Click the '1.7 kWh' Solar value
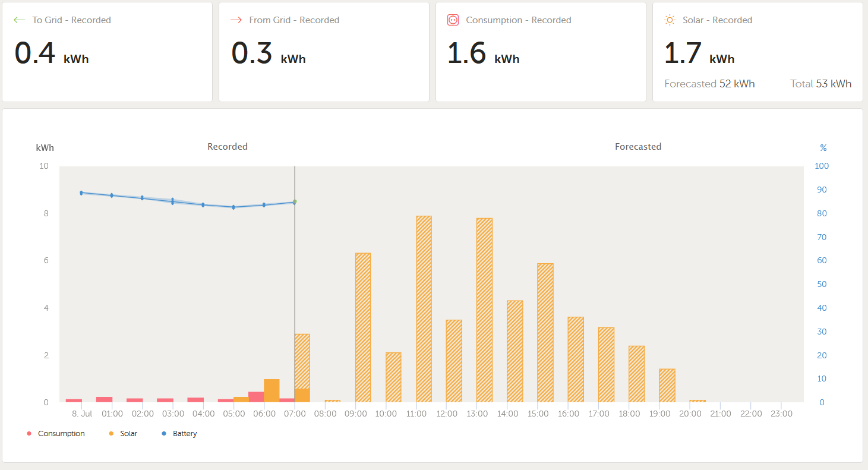 (x=699, y=53)
